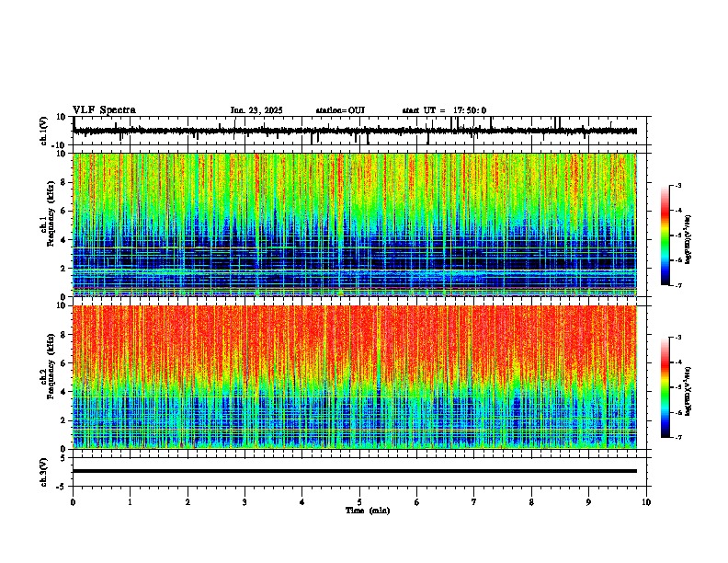This screenshot has width=728, height=563.
Task: Click the ch.2 "Frequency (kHz)" axis label
Action: tap(51, 366)
